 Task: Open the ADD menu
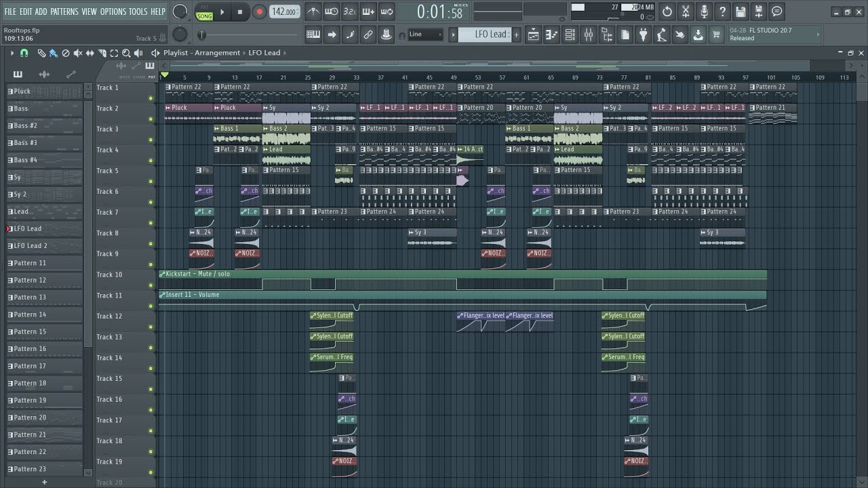pos(41,12)
